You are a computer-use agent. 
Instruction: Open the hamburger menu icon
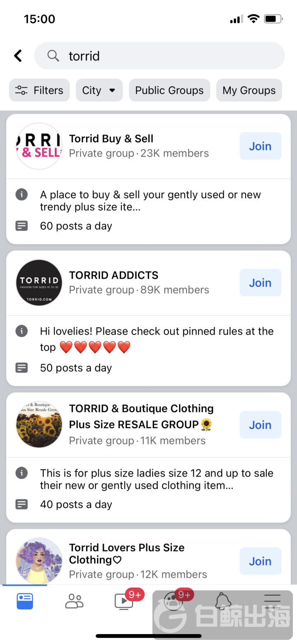pyautogui.click(x=272, y=601)
